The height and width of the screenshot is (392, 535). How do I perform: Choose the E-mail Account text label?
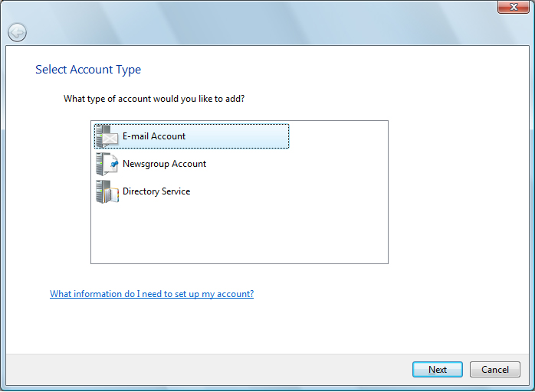(x=154, y=136)
